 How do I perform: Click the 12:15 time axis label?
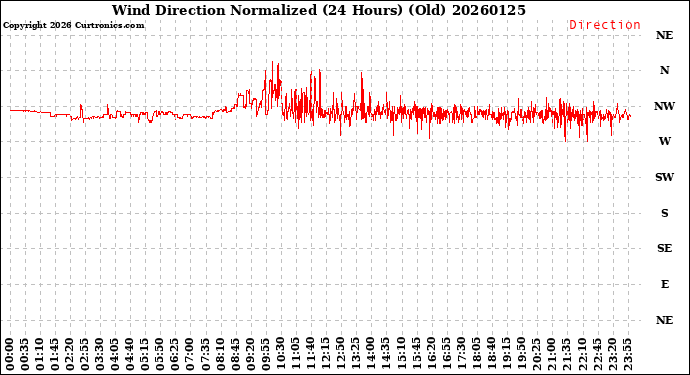pyautogui.click(x=326, y=355)
